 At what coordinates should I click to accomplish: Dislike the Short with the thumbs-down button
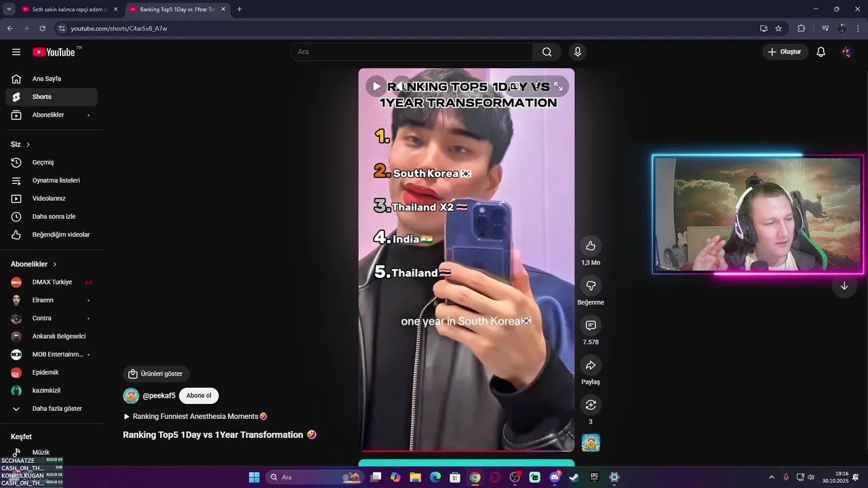coord(591,286)
